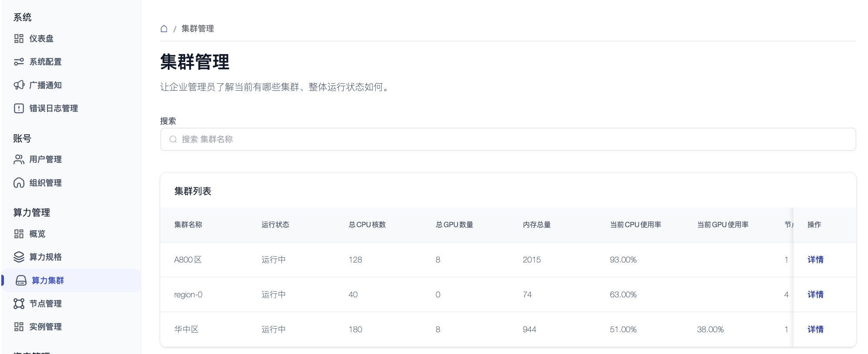Viewport: 868px width, 354px height.
Task: View 详情 for the region-0 cluster
Action: click(x=815, y=295)
